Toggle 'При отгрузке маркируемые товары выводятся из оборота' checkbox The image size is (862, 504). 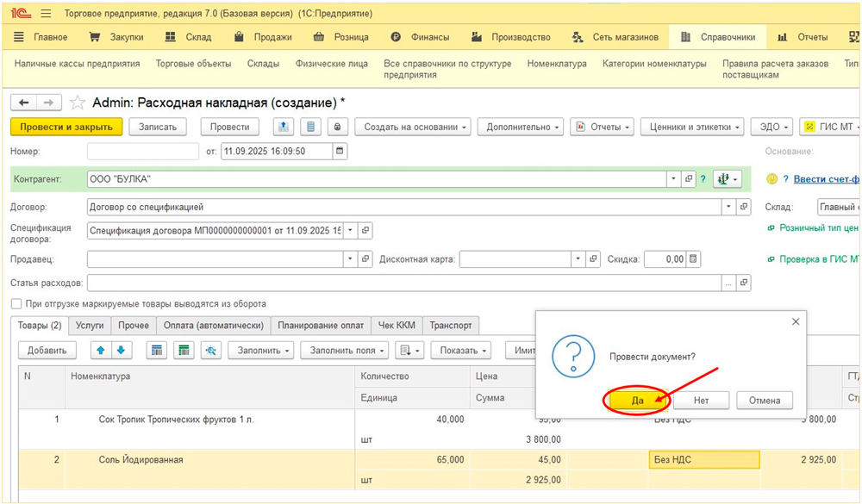[x=16, y=304]
